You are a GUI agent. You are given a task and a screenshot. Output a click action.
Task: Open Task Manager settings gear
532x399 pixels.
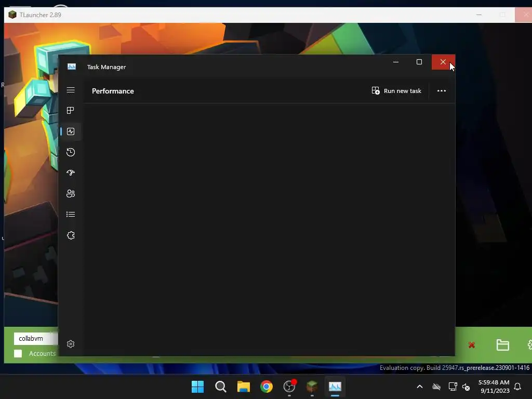point(71,344)
